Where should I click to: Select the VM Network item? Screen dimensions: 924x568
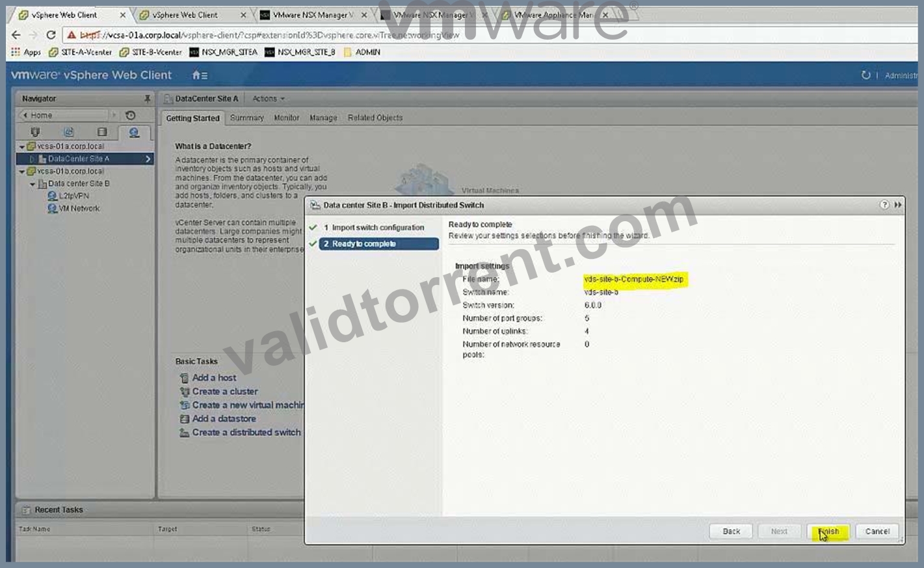pos(79,209)
